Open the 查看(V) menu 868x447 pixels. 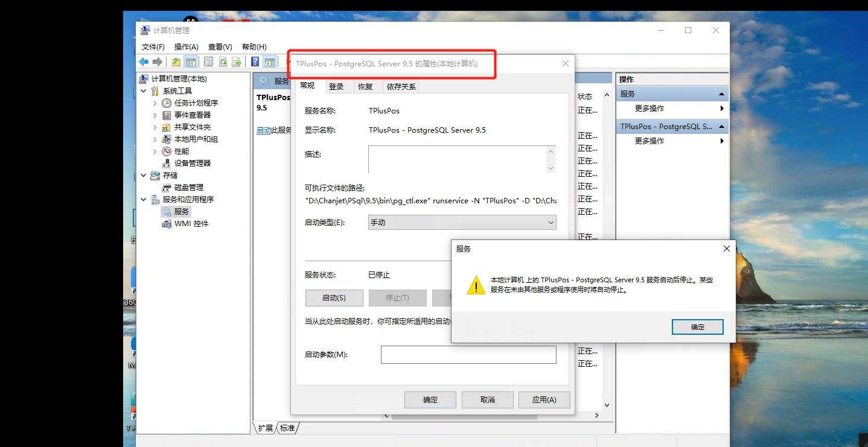220,47
